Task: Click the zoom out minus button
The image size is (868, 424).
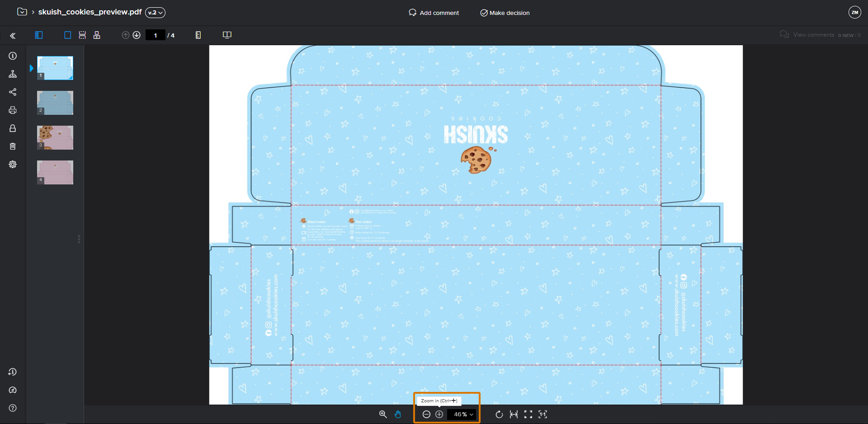Action: 426,414
